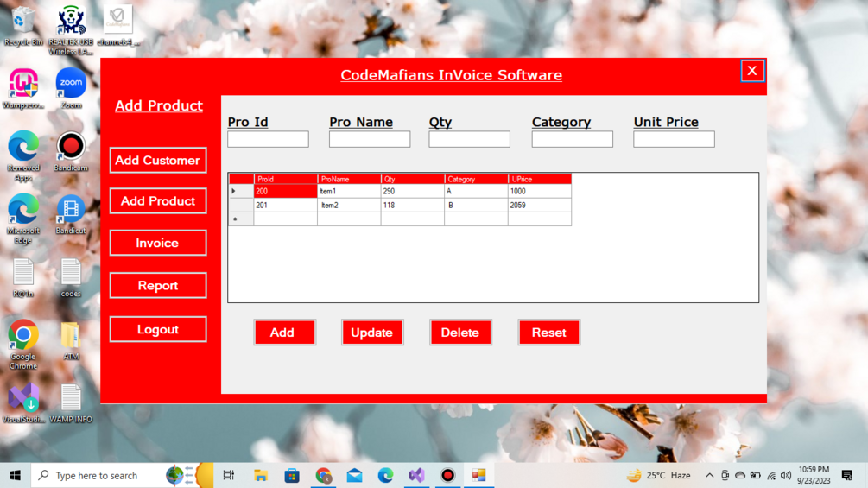Select the row header of row 201
The width and height of the screenshot is (868, 488).
pos(241,206)
